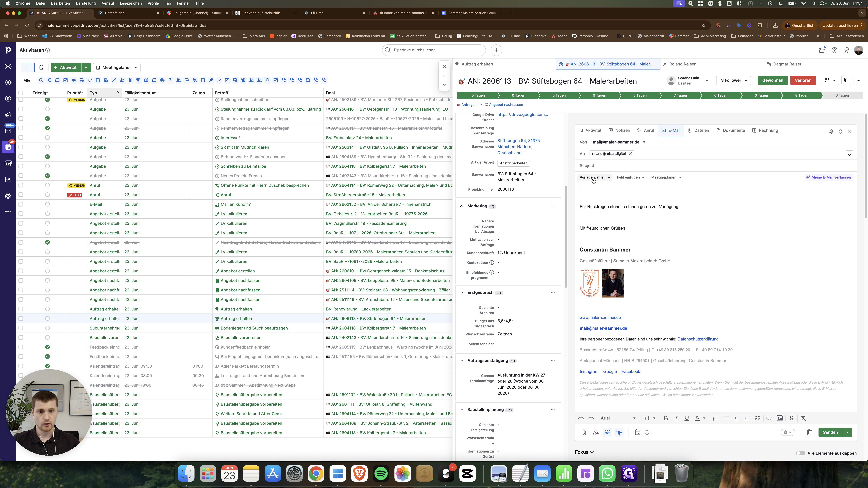This screenshot has width=868, height=488.
Task: Filter activities by the bell icon type
Action: click(x=243, y=80)
